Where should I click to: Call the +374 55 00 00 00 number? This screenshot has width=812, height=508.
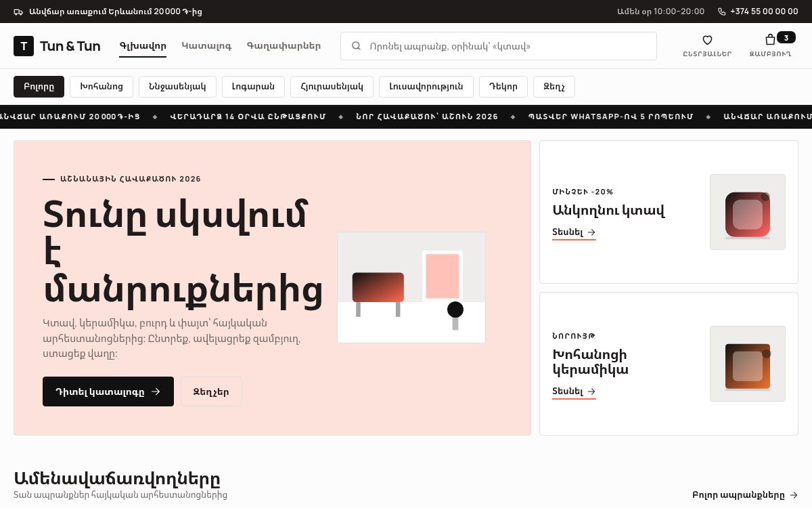coord(764,12)
